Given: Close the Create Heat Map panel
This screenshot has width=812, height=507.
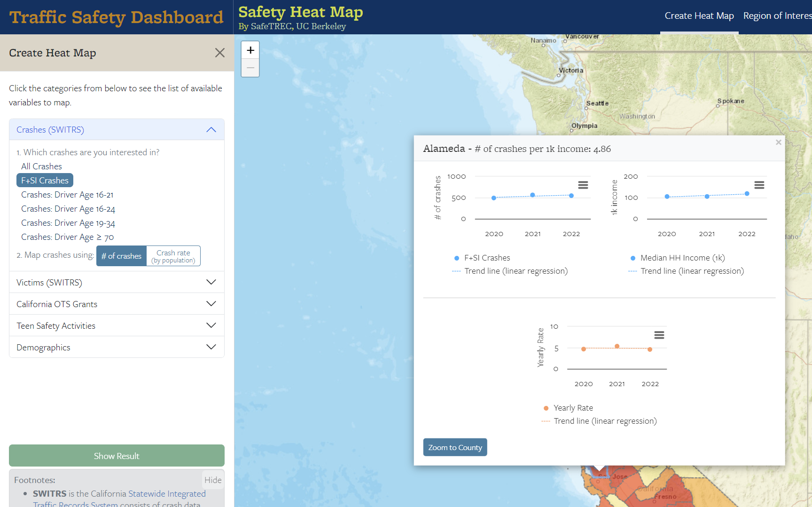Looking at the screenshot, I should coord(219,53).
